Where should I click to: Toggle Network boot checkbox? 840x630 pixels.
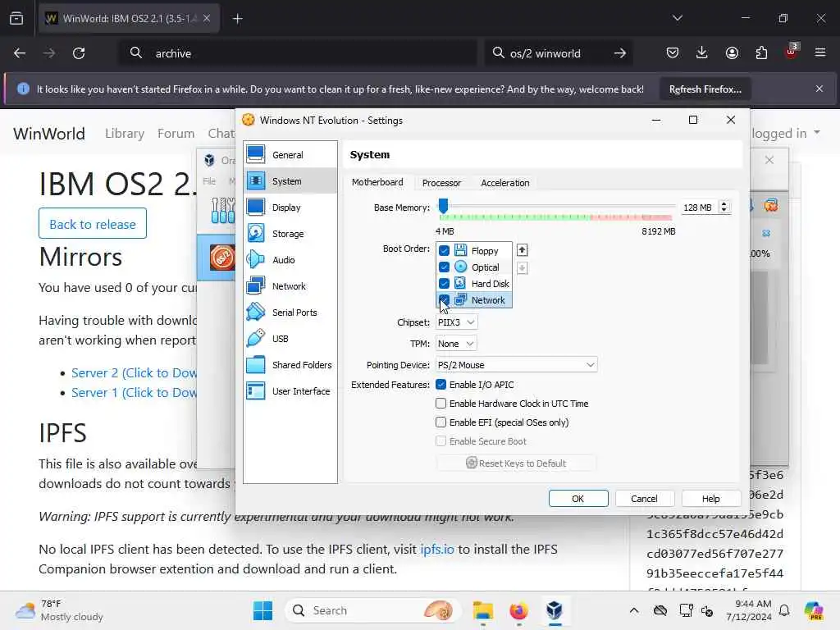click(x=444, y=299)
